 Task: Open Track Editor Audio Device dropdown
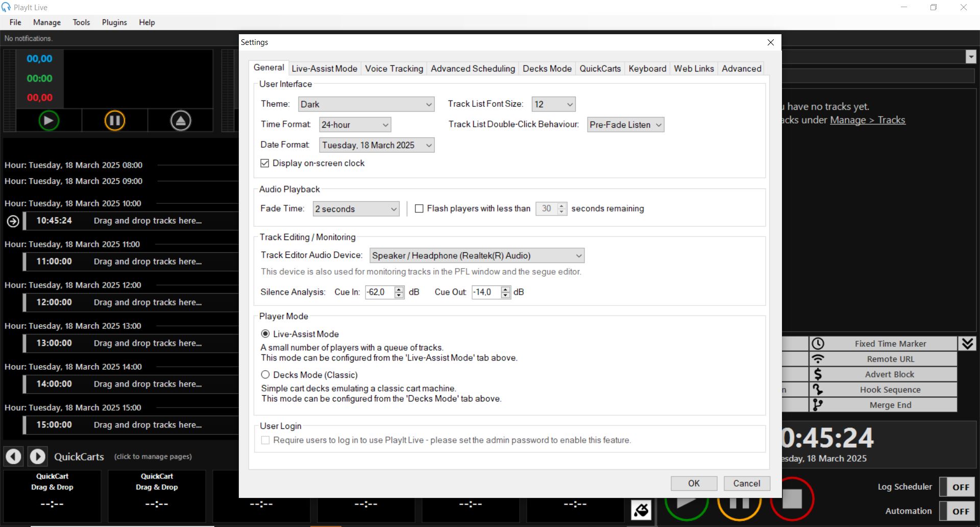click(x=477, y=255)
